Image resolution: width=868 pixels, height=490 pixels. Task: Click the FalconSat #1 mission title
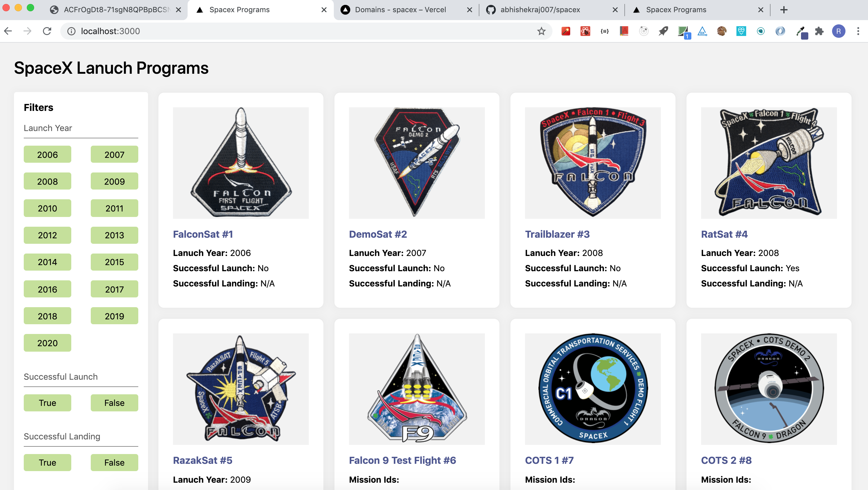click(x=203, y=234)
